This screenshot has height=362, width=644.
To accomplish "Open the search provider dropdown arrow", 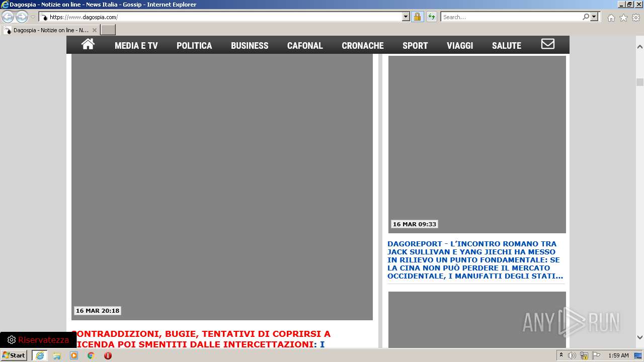I will (594, 17).
